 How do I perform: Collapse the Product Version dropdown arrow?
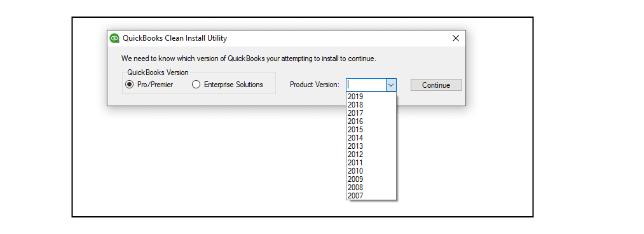coord(391,85)
